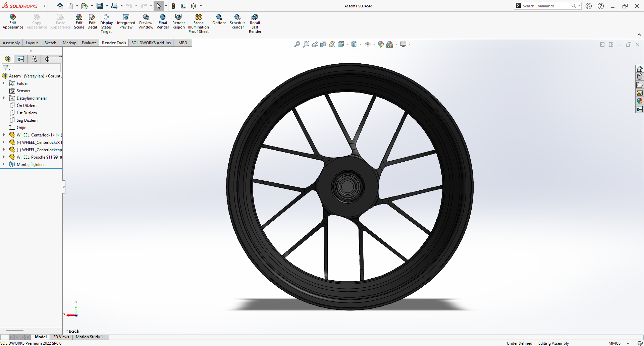
Task: Switch to DimXpertManager tab
Action: (47, 59)
